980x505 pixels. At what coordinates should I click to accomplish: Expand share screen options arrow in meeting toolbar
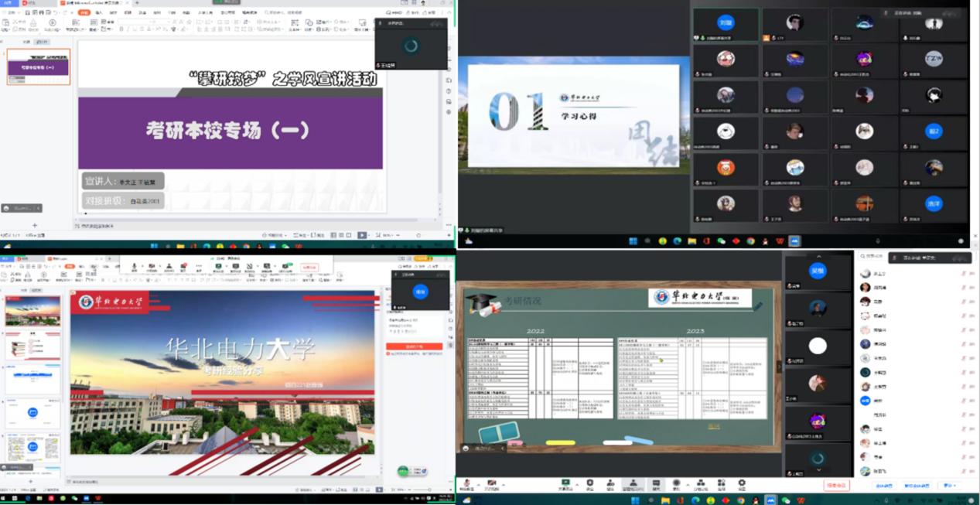[x=576, y=483]
